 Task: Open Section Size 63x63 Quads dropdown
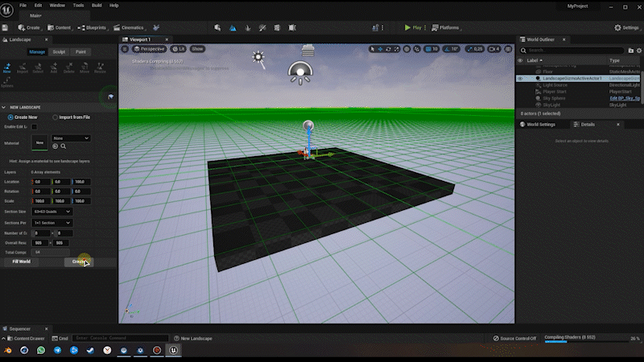click(x=52, y=212)
